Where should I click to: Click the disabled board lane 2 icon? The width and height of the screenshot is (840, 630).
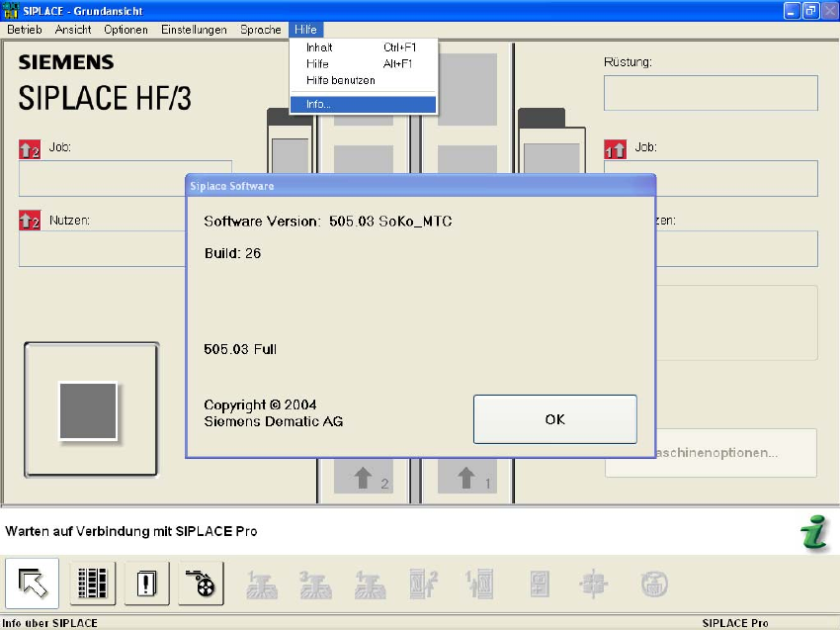423,585
